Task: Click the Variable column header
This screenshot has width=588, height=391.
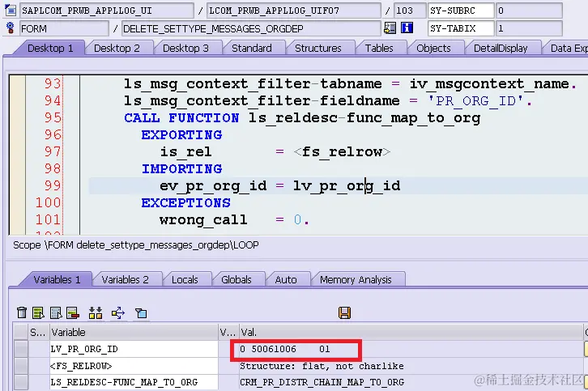Action: click(134, 332)
